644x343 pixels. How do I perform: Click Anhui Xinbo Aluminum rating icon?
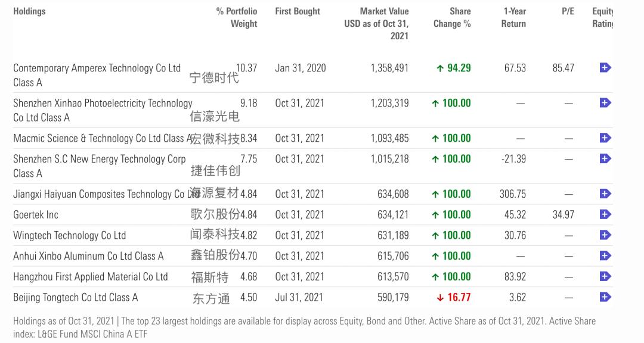click(x=605, y=256)
